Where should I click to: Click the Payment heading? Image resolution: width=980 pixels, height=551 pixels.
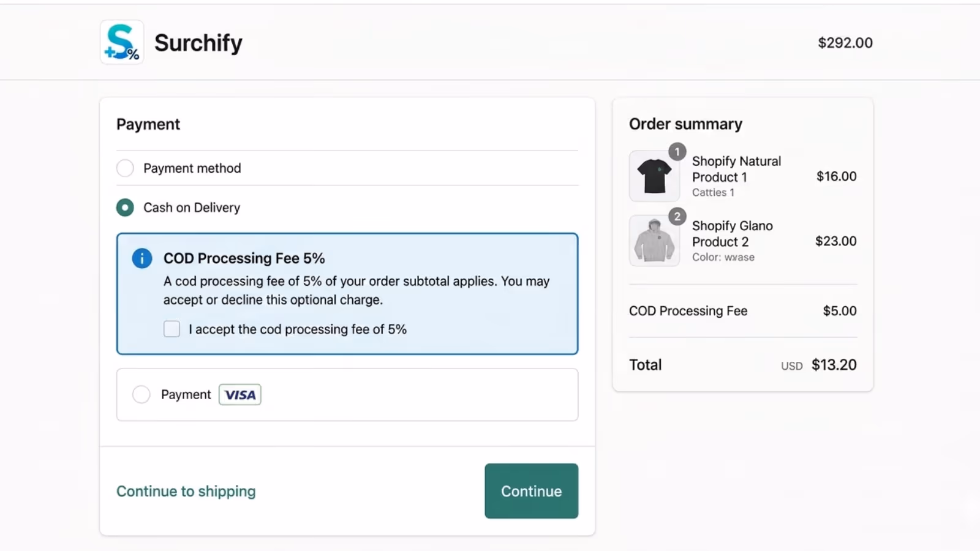click(148, 124)
